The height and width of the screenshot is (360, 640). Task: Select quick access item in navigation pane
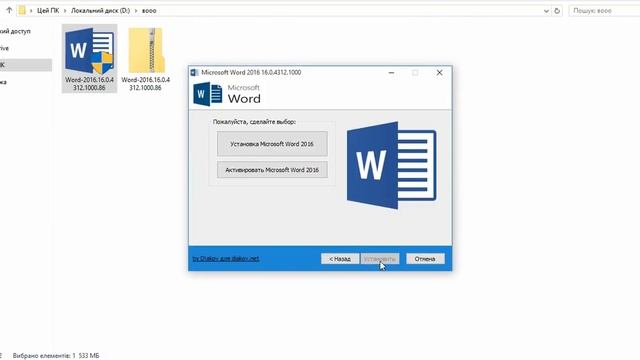(x=15, y=31)
